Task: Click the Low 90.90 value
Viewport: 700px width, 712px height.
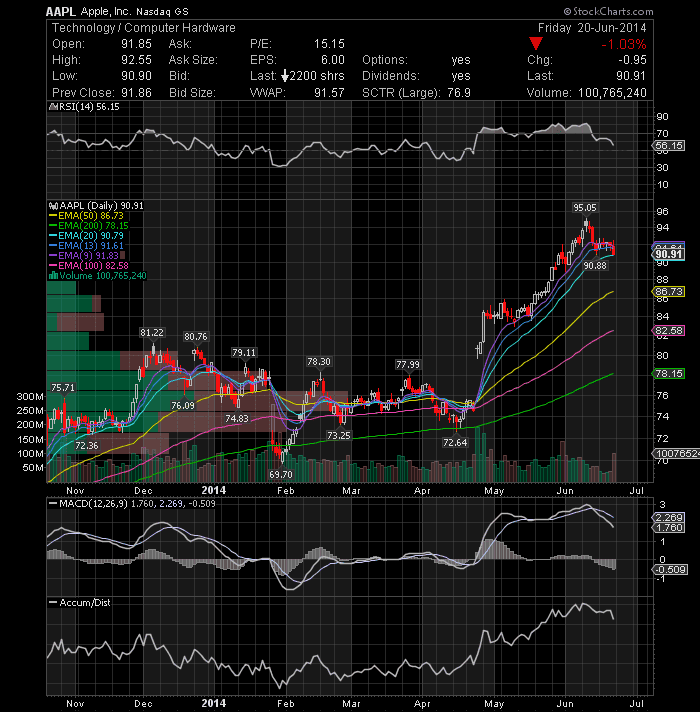Action: point(136,76)
